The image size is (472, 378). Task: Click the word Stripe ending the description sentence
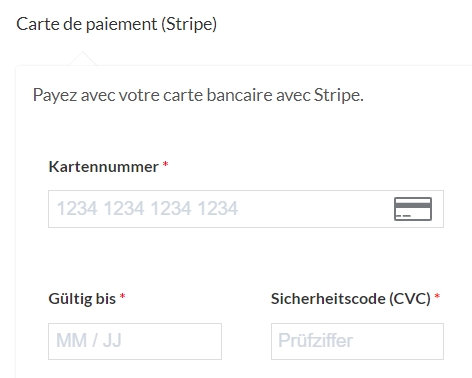pyautogui.click(x=339, y=95)
